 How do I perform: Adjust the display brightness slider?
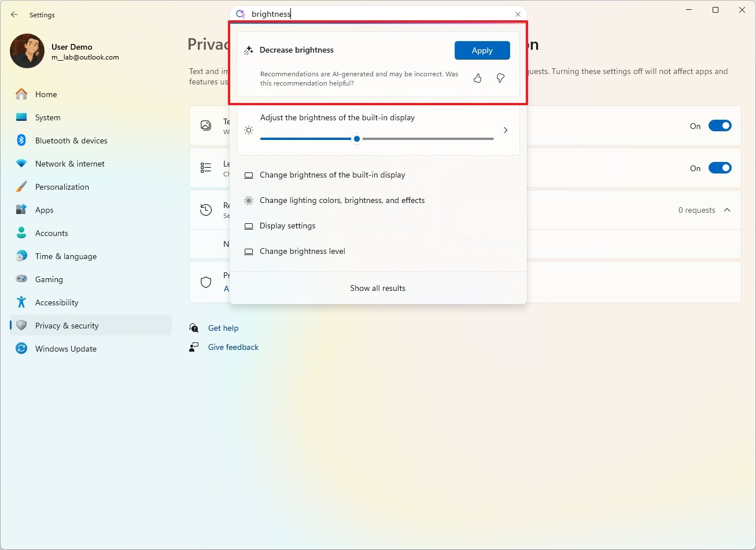tap(357, 139)
